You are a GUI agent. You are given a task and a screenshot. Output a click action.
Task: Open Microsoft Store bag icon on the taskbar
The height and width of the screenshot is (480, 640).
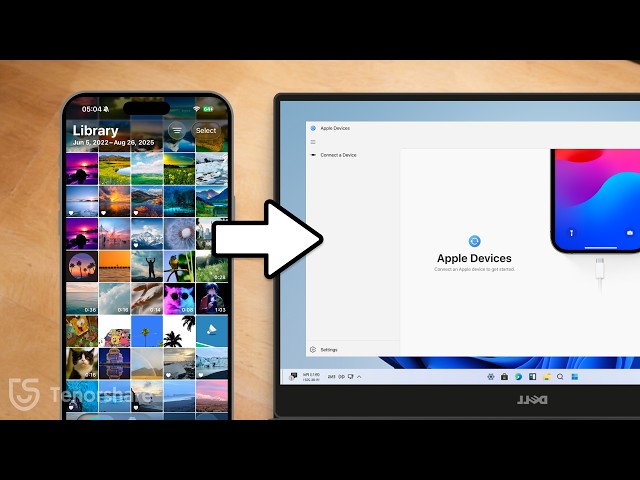[504, 377]
